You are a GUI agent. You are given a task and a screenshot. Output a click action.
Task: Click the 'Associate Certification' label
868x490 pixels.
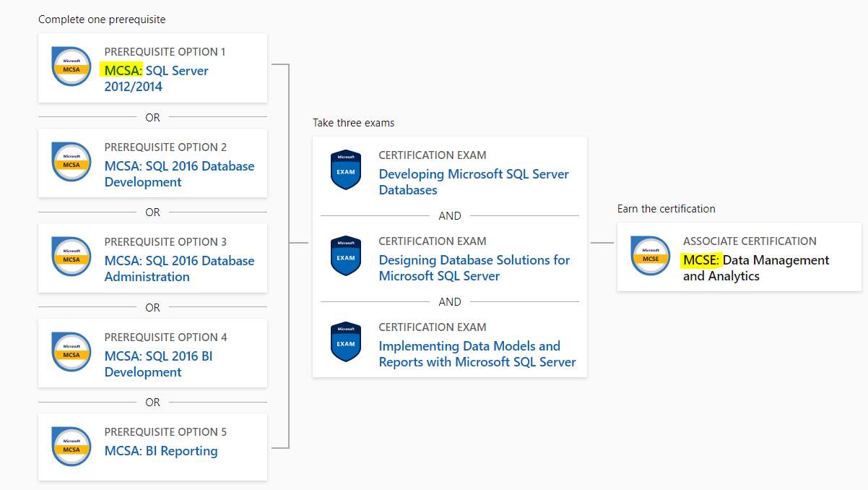[x=750, y=241]
